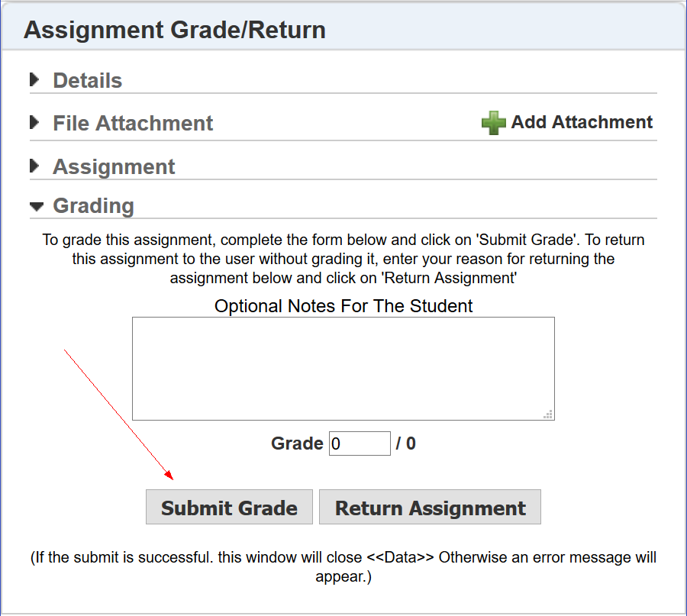Expand the Assignment section arrow
Viewport: 687px width, 616px height.
(34, 166)
